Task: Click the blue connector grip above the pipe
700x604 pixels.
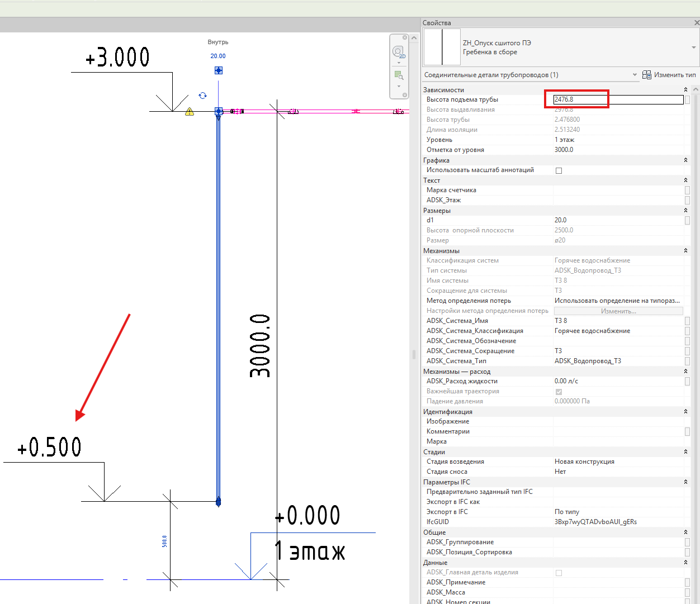Action: pos(219,70)
